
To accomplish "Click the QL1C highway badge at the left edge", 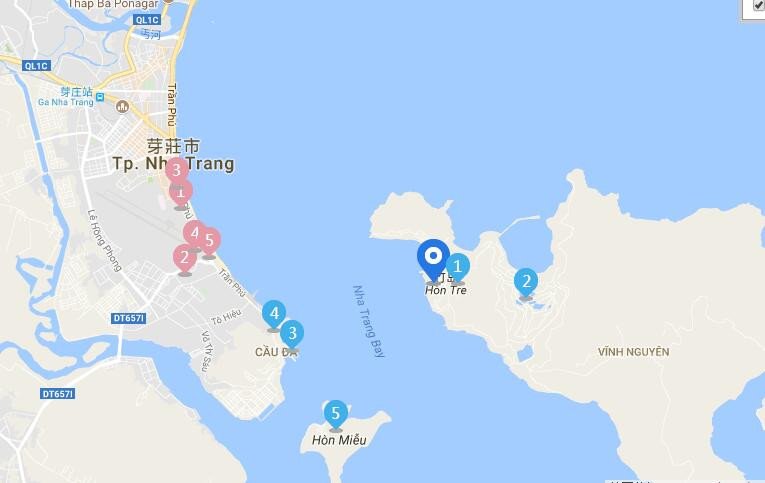I will pyautogui.click(x=37, y=66).
